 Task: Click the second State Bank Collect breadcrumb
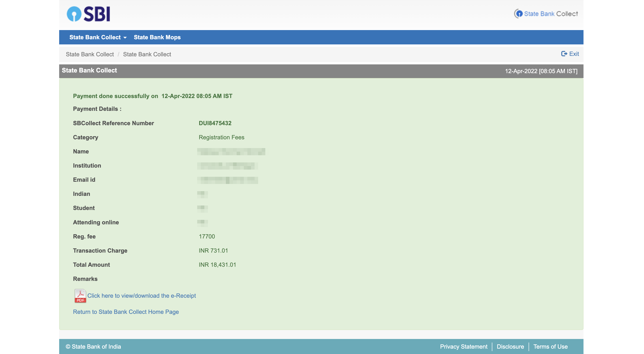[x=147, y=54]
